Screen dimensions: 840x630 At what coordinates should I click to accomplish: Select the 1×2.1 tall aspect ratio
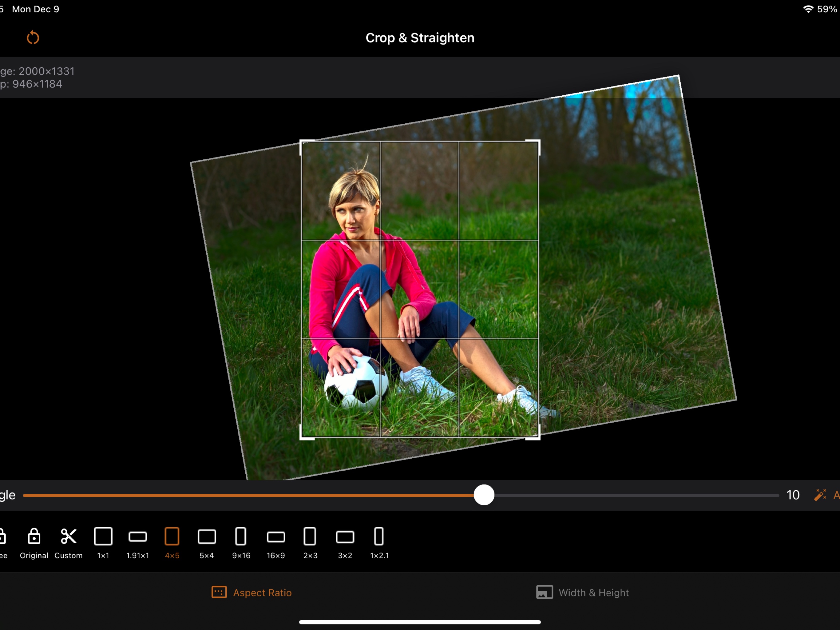379,537
